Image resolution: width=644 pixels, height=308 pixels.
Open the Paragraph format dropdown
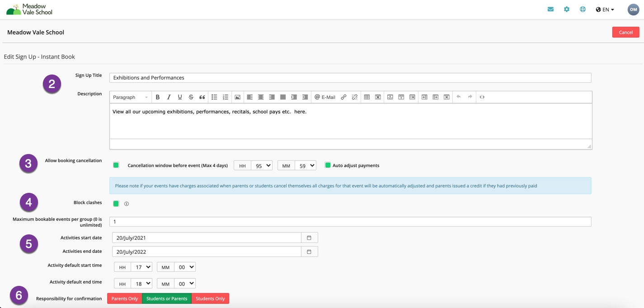pyautogui.click(x=130, y=97)
